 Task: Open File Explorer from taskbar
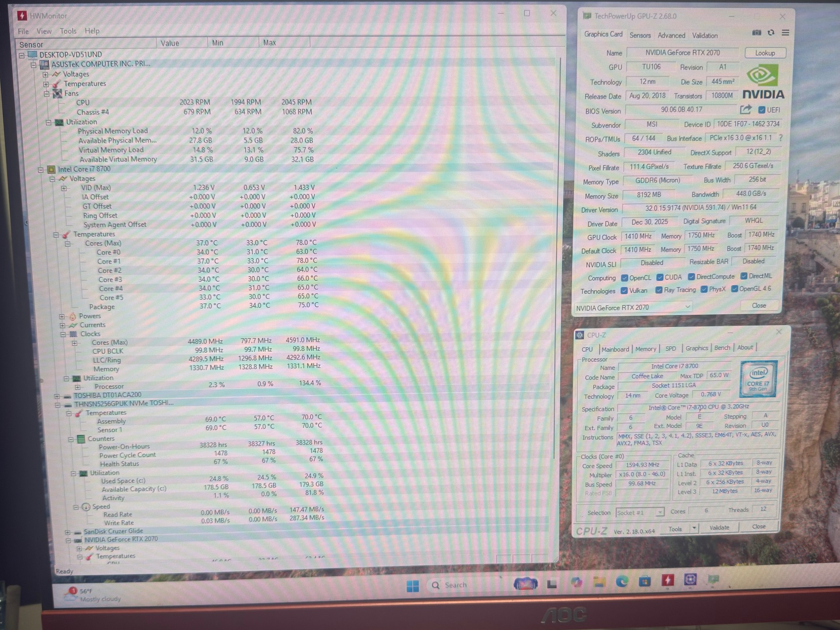click(599, 582)
